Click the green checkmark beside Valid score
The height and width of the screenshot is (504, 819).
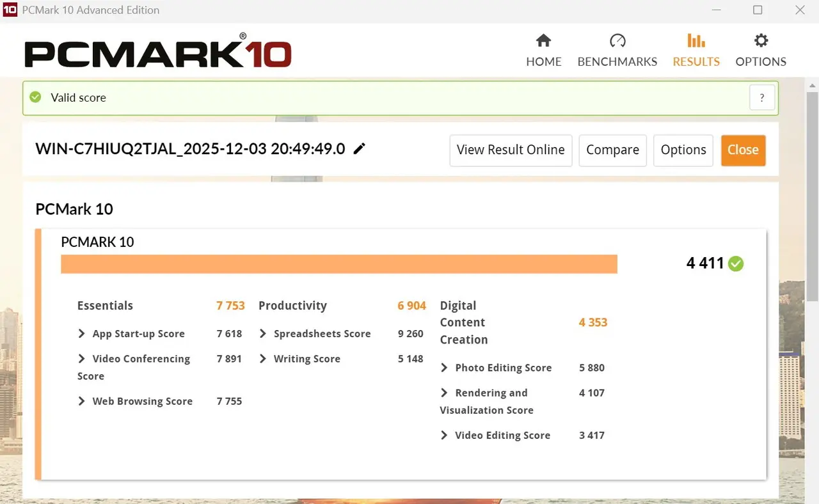35,97
